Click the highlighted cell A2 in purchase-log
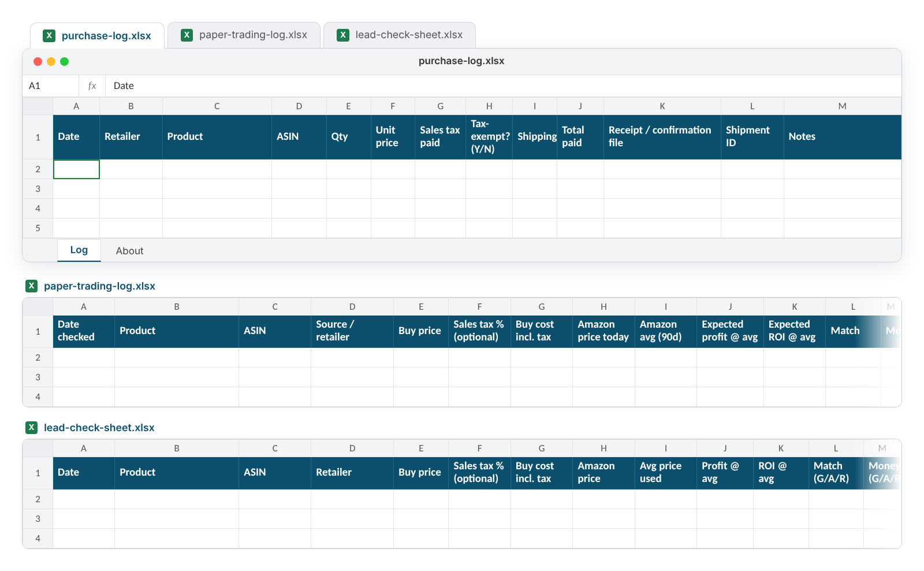Image resolution: width=924 pixels, height=571 pixels. tap(76, 169)
